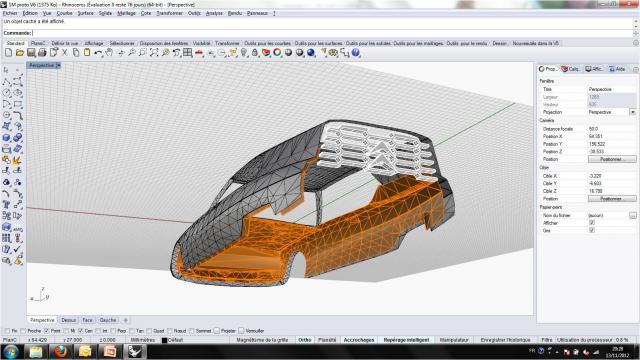This screenshot has width=640, height=360.
Task: Create a new file with the blank page icon
Action: click(x=9, y=53)
